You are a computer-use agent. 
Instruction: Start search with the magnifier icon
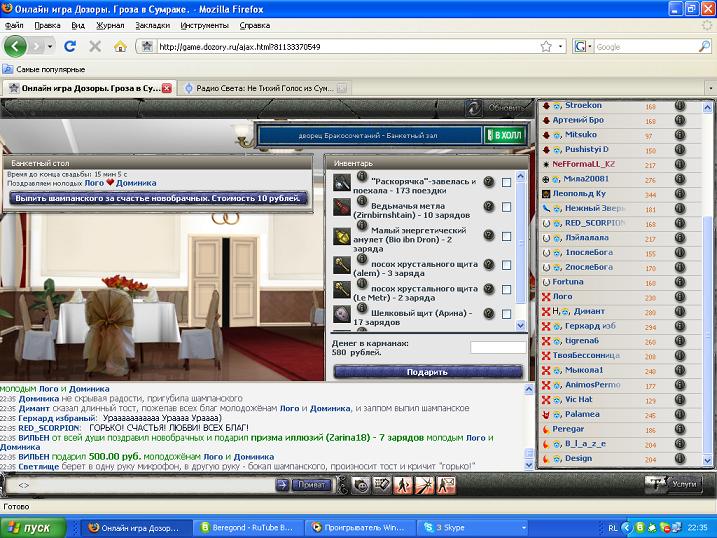704,46
